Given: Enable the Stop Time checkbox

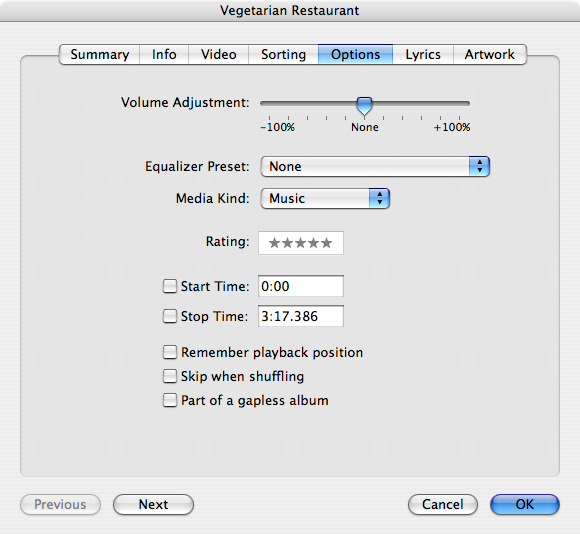Looking at the screenshot, I should coord(170,316).
